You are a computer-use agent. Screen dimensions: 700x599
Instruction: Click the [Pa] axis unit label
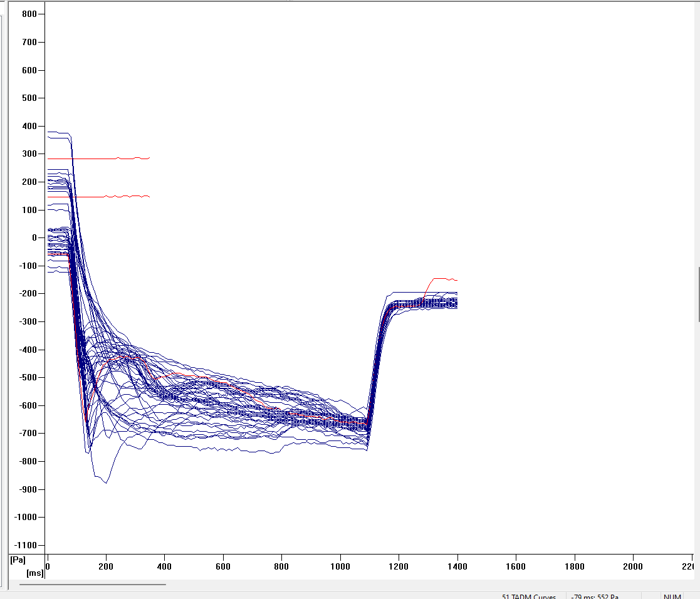tap(18, 559)
